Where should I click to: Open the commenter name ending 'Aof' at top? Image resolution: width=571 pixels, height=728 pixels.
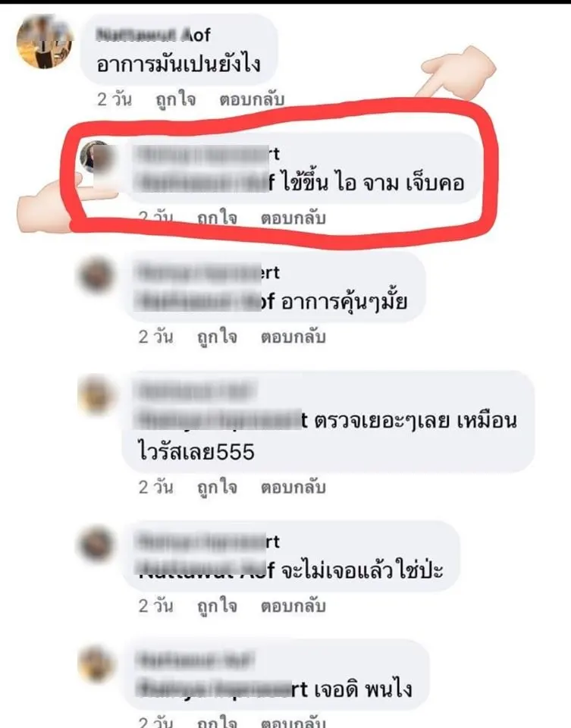153,35
